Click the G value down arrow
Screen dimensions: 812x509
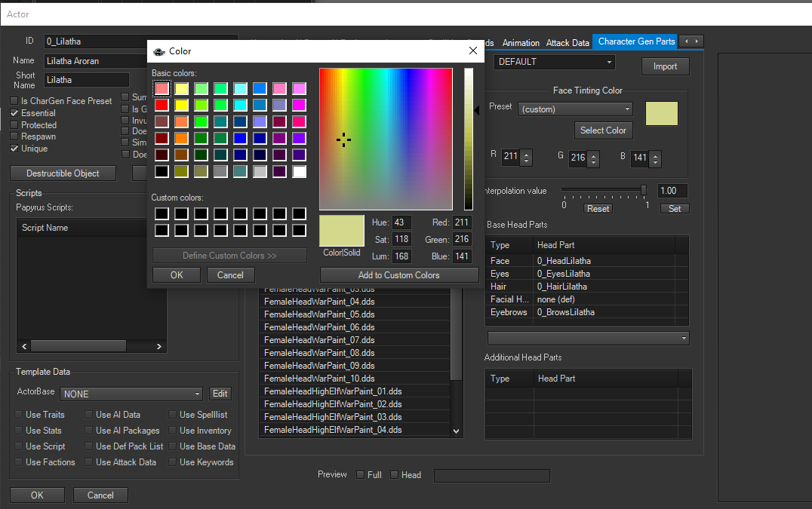(x=593, y=162)
